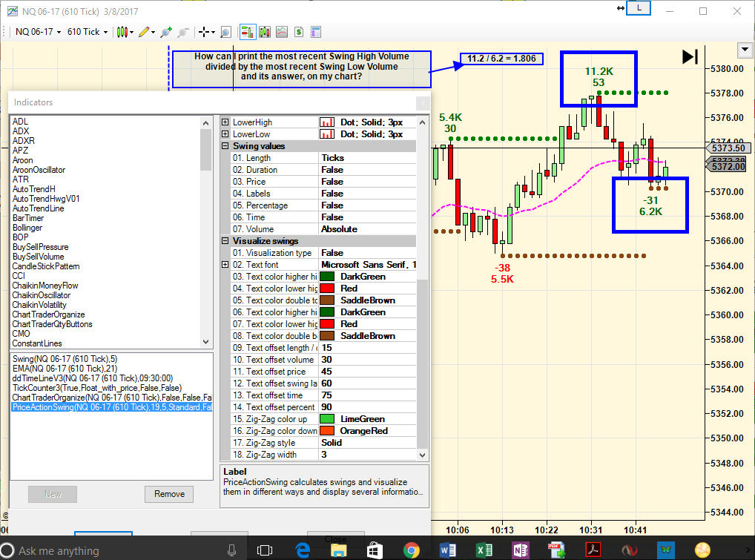Viewport: 755px width, 560px height.
Task: Toggle the Visualization type False value
Action: click(367, 253)
